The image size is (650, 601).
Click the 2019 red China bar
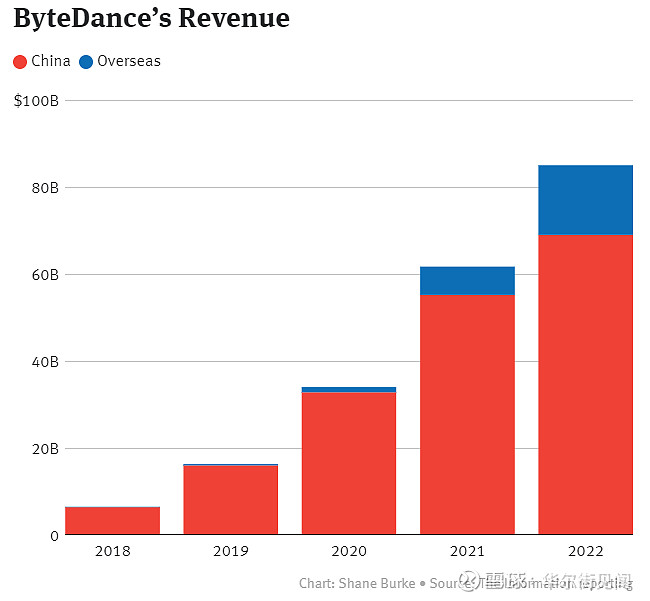pyautogui.click(x=230, y=500)
